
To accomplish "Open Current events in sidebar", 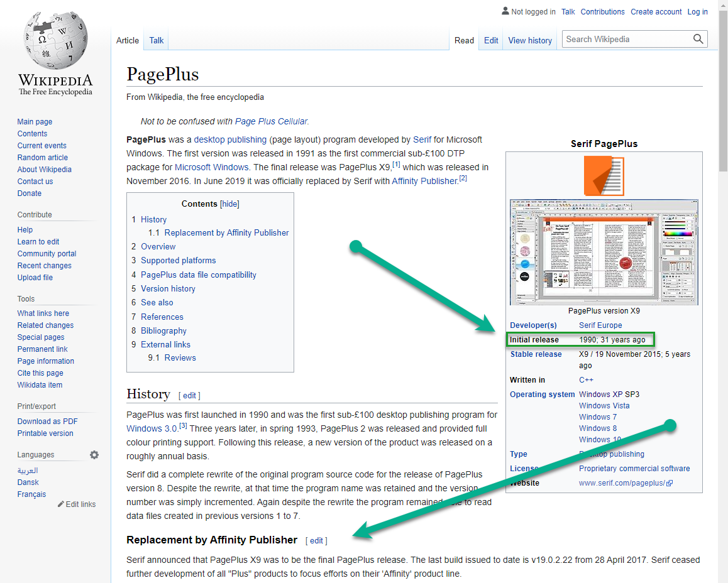I will click(41, 146).
